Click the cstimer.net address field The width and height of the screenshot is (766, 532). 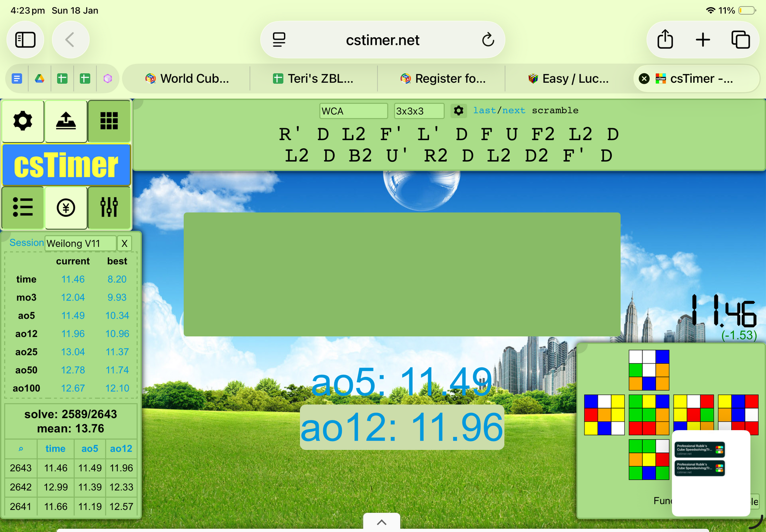(x=383, y=40)
